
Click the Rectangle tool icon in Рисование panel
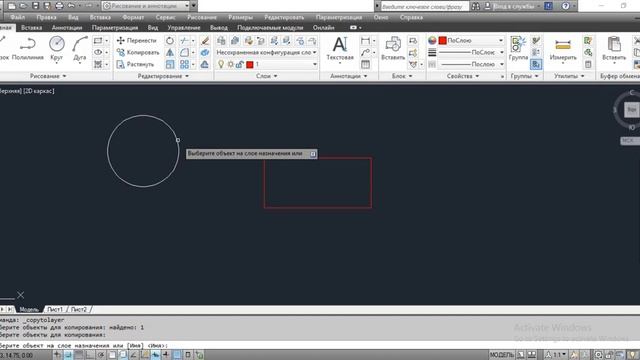point(98,40)
